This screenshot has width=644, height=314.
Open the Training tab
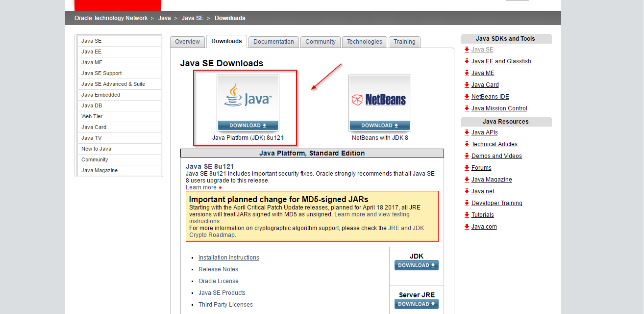(404, 42)
